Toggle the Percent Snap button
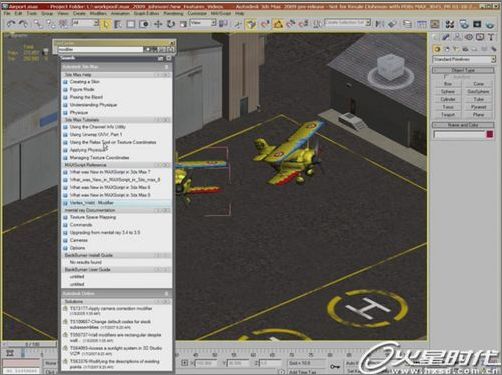The width and height of the screenshot is (502, 375). pyautogui.click(x=291, y=24)
